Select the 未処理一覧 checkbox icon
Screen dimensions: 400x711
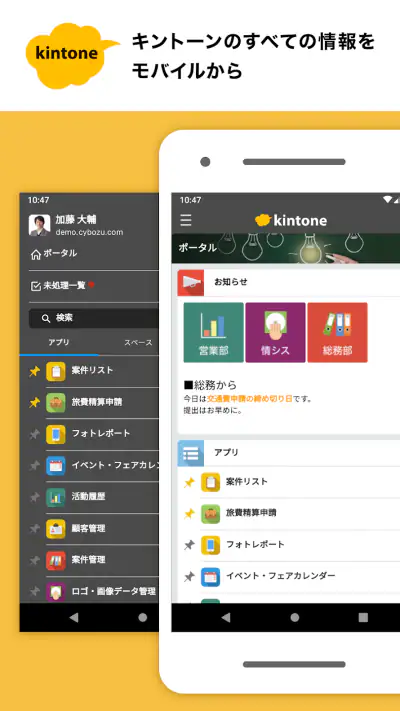(x=35, y=286)
